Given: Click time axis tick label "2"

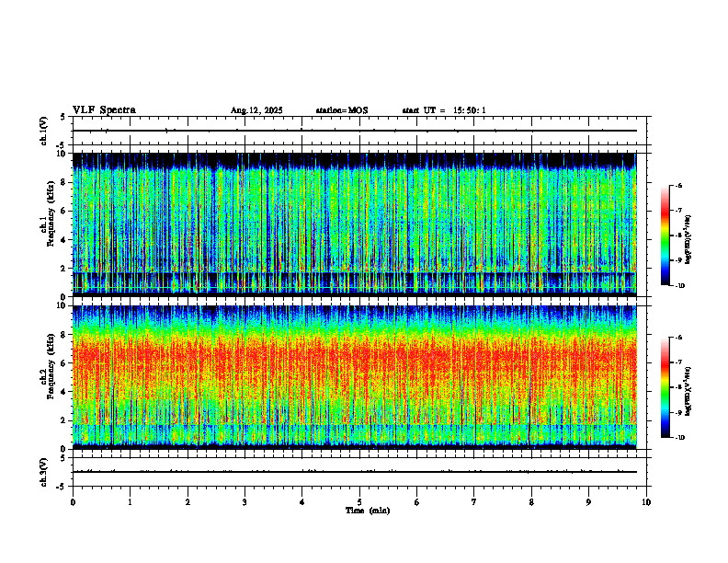Looking at the screenshot, I should coord(188,502).
